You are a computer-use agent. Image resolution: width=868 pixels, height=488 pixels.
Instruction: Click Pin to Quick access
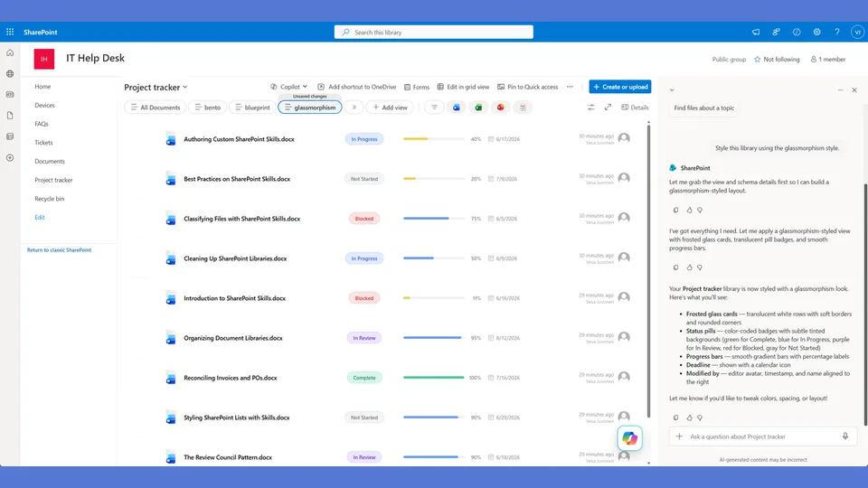tap(527, 87)
